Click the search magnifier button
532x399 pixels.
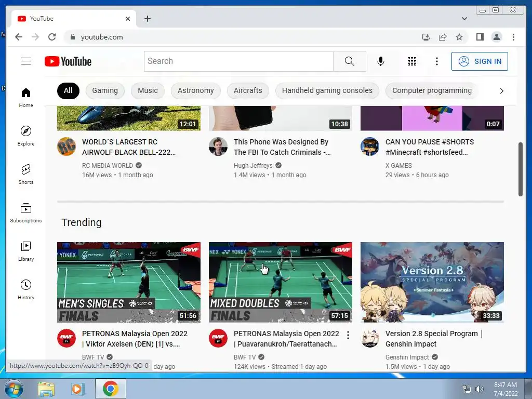point(350,61)
